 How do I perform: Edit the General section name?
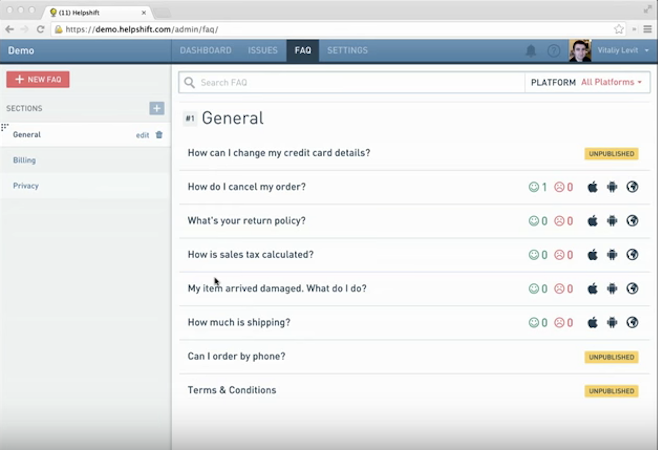[142, 135]
